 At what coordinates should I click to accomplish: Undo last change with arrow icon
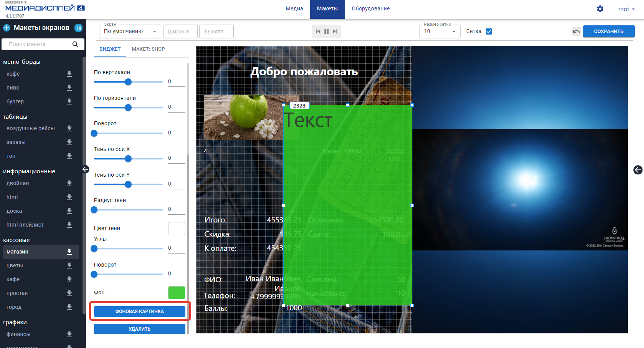point(576,31)
